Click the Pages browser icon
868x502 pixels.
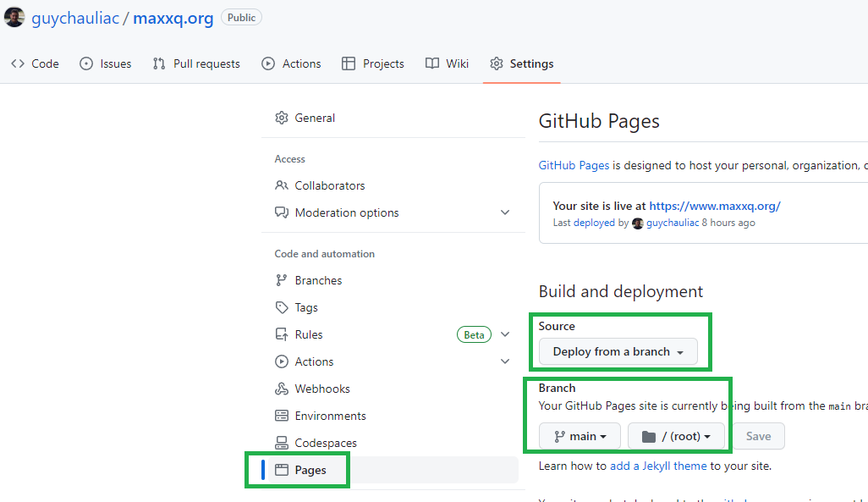[x=282, y=471]
